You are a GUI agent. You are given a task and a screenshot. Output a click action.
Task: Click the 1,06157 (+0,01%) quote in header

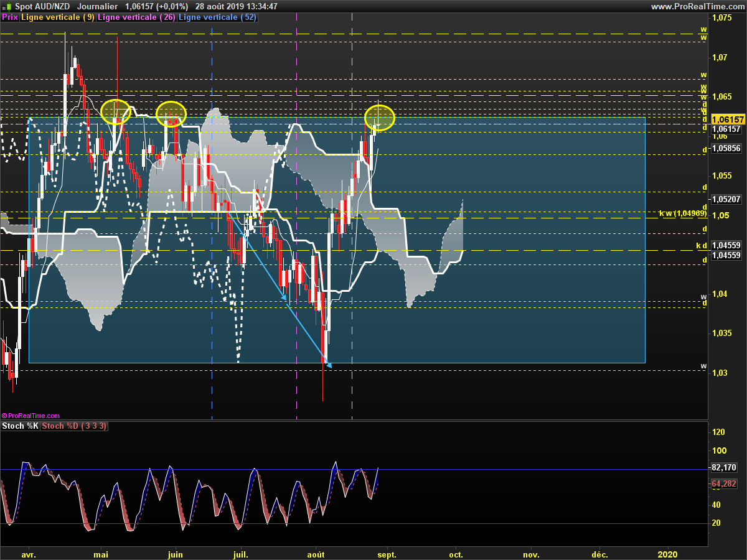click(156, 6)
